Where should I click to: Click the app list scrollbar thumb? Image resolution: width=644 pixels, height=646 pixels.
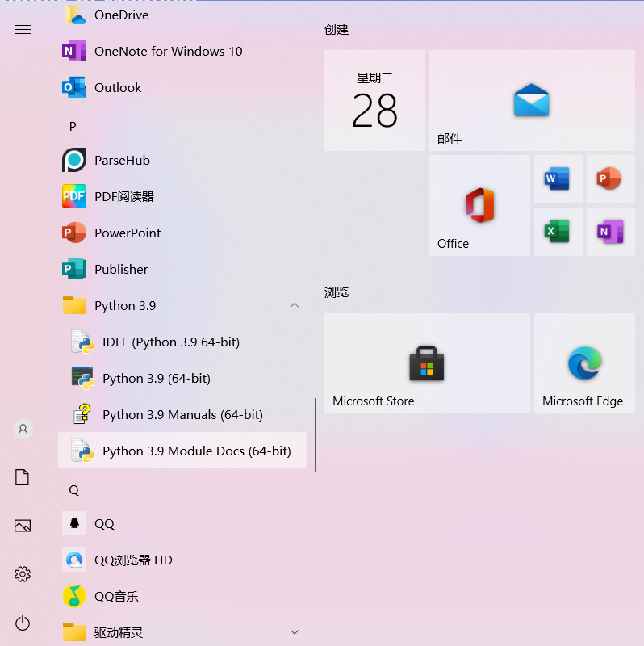(316, 434)
